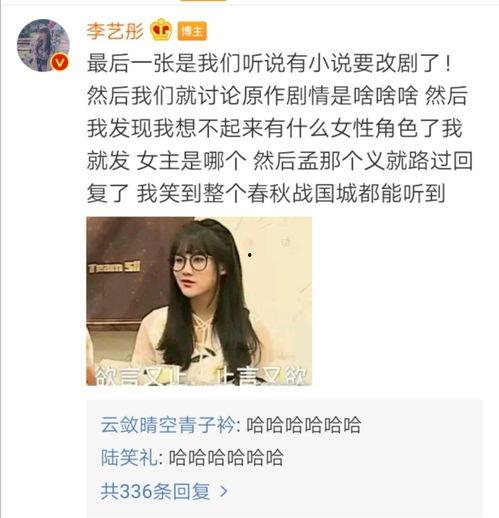Open commenter 云敛晴空青子衿's profile
The height and width of the screenshot is (518, 499).
168,425
